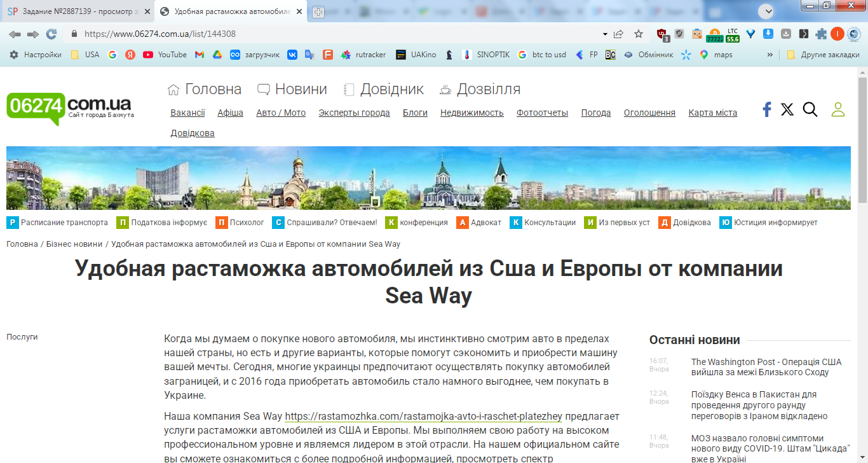Open the uBlock Origin extension
Viewport: 868px width, 463px height.
pyautogui.click(x=663, y=34)
